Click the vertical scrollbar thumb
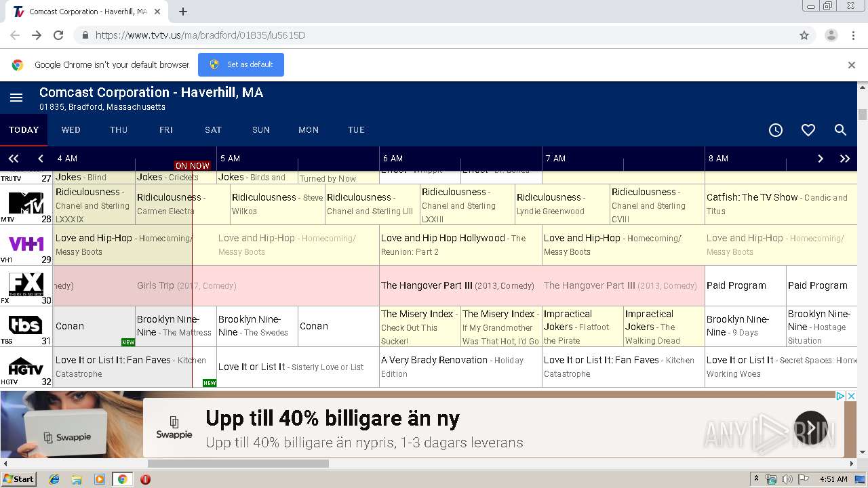 (863, 115)
